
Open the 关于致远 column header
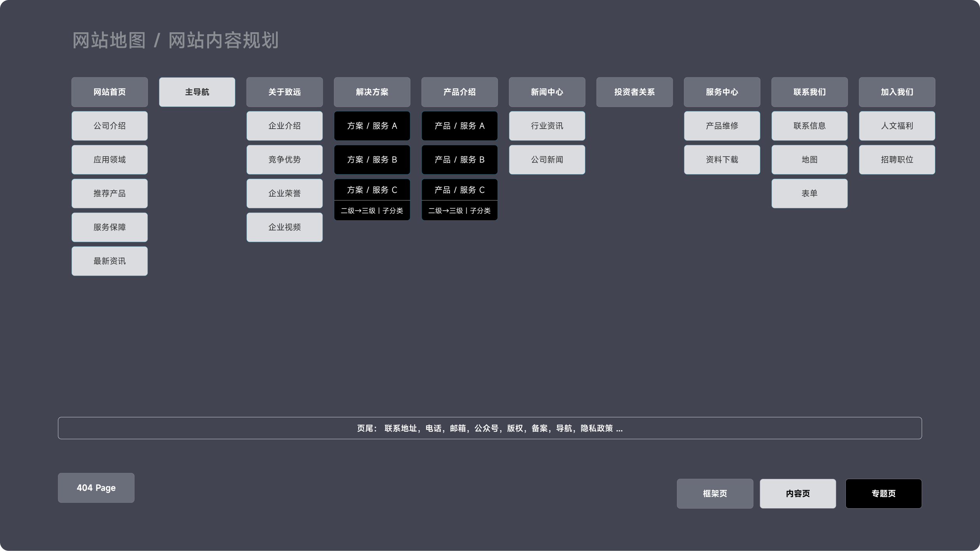284,92
